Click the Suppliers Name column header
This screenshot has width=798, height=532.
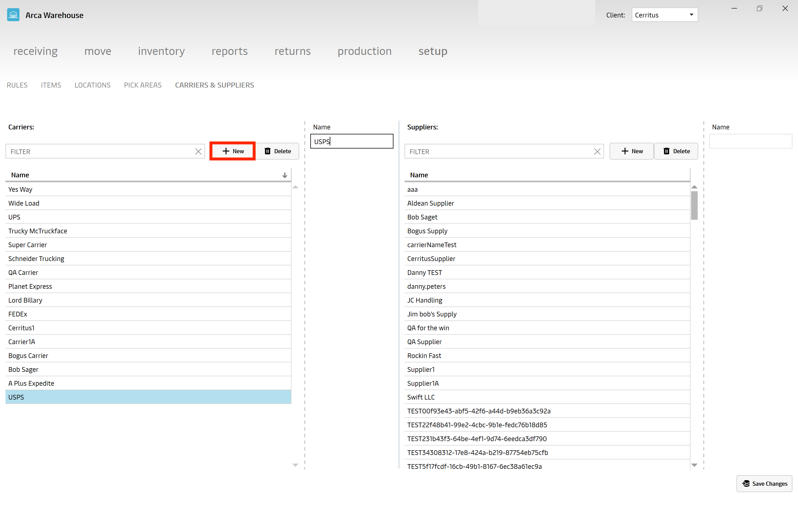click(x=547, y=175)
